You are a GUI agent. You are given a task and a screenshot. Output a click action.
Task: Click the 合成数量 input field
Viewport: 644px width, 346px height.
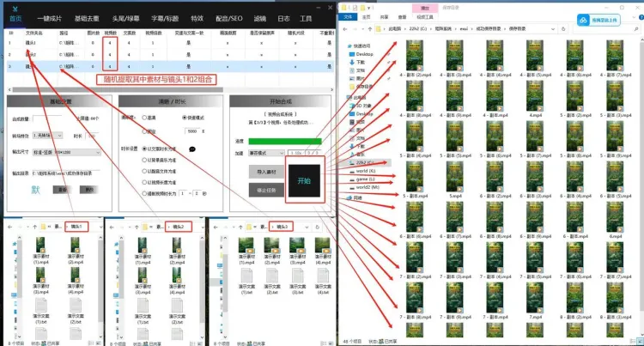point(47,118)
